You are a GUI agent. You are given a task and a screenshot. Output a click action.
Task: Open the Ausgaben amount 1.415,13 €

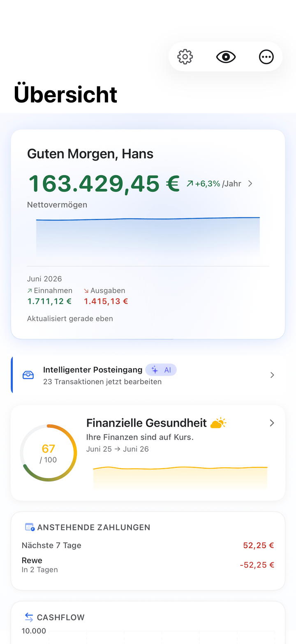[x=106, y=301]
